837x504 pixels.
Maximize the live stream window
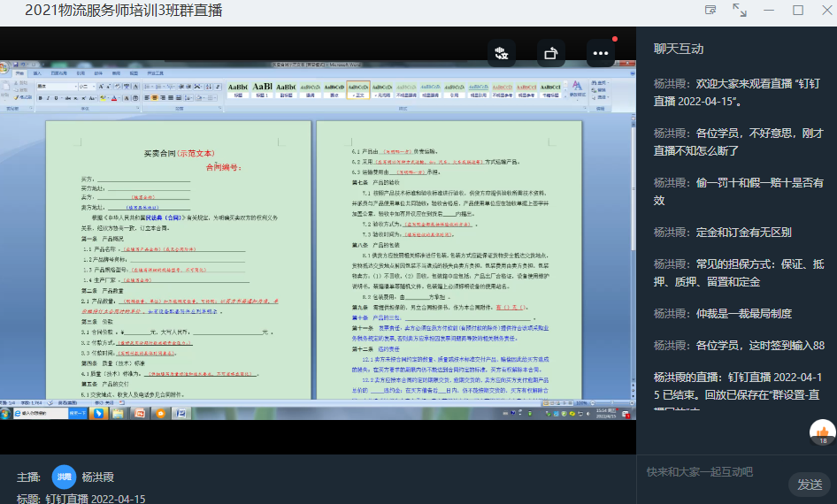click(797, 10)
